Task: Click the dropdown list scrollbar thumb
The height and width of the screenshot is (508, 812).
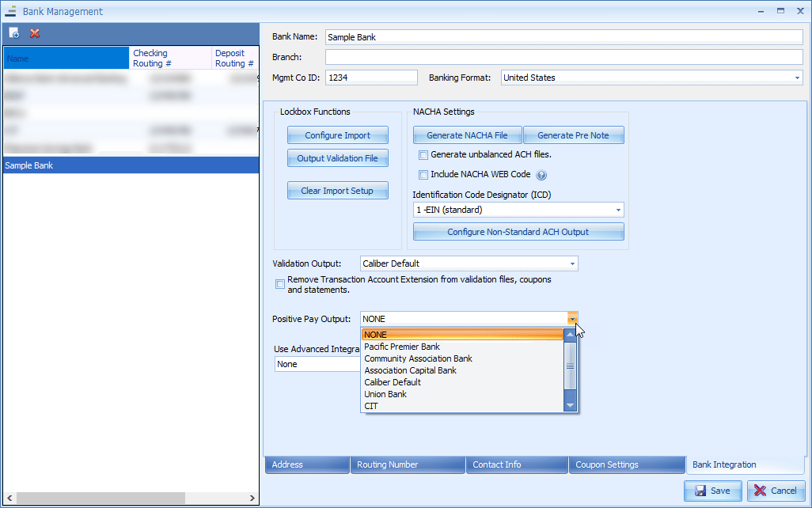Action: pyautogui.click(x=570, y=366)
